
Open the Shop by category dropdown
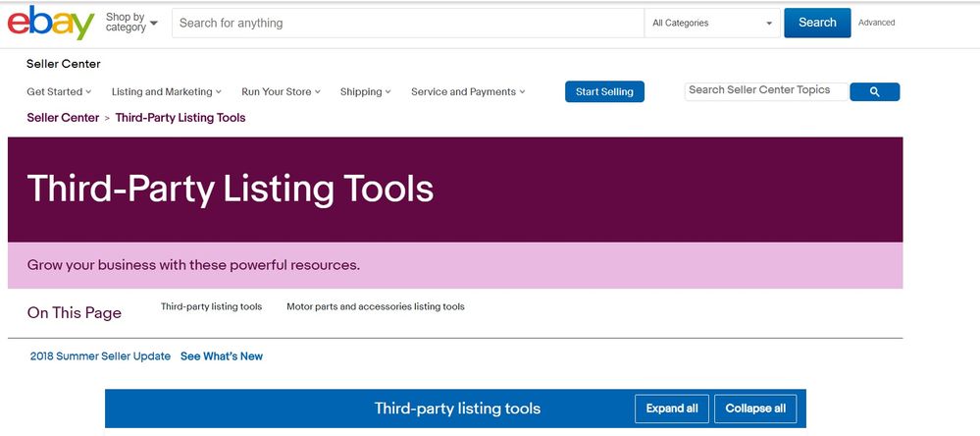pyautogui.click(x=131, y=23)
